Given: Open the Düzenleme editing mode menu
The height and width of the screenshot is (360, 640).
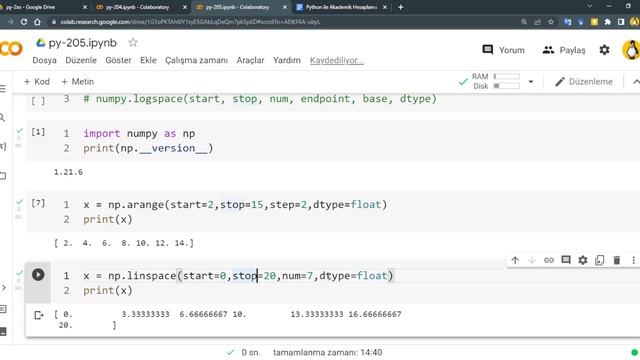Looking at the screenshot, I should 584,82.
